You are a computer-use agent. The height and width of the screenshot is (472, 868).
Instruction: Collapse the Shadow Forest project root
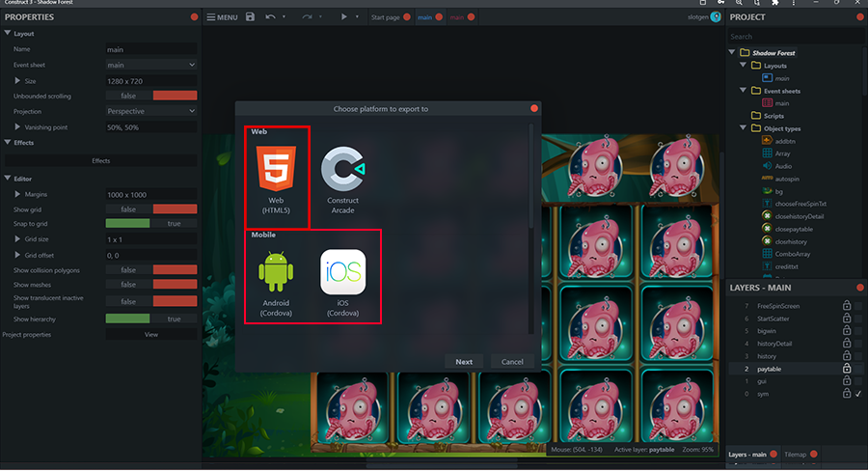pos(732,53)
